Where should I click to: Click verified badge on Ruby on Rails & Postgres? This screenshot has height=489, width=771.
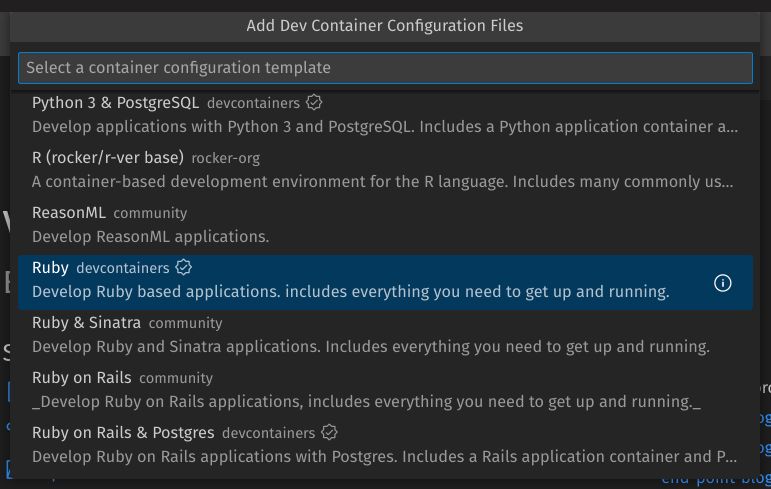click(x=329, y=433)
